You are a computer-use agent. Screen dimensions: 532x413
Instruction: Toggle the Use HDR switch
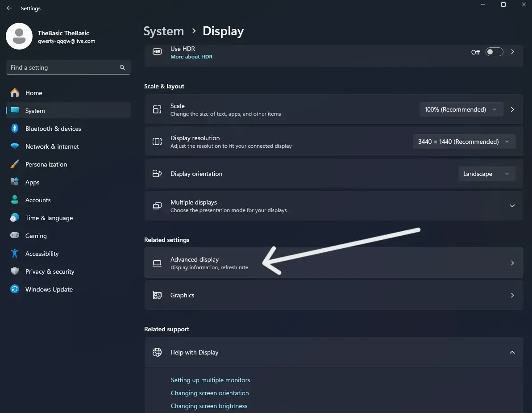[494, 52]
